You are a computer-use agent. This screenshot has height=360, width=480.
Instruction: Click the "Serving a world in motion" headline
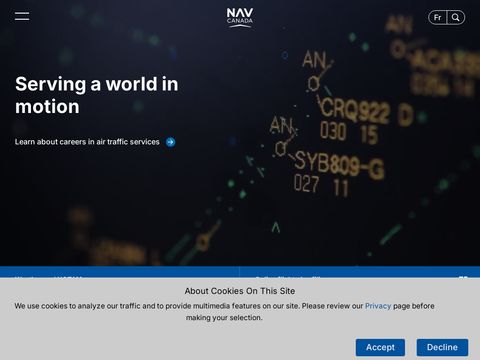coord(97,95)
